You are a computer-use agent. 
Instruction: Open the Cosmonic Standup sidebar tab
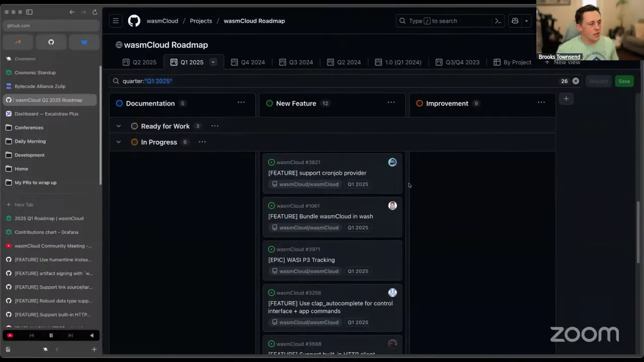coord(50,72)
